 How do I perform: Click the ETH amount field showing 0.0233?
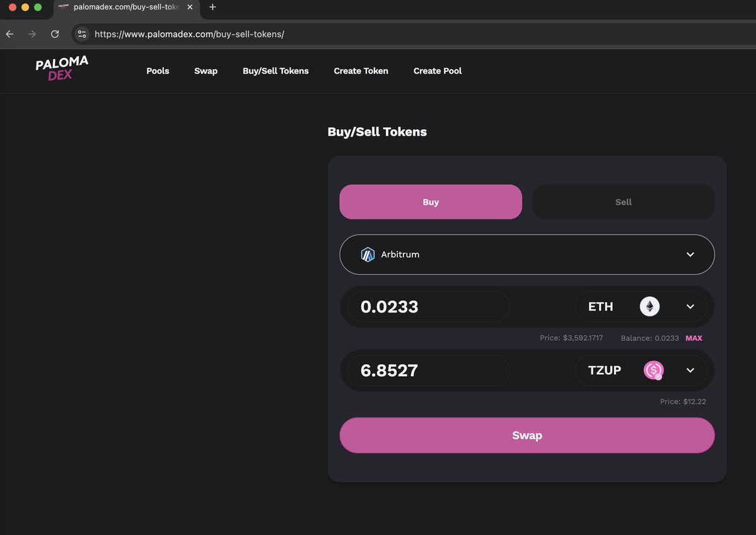[428, 306]
